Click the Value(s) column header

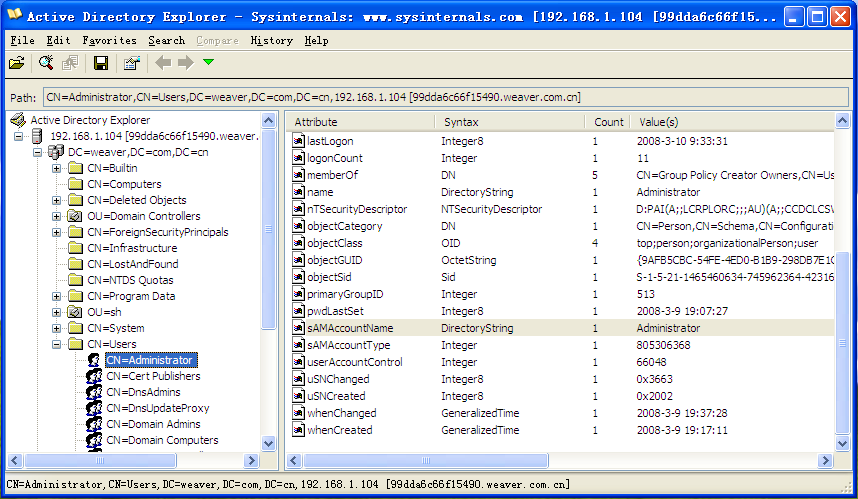[732, 122]
